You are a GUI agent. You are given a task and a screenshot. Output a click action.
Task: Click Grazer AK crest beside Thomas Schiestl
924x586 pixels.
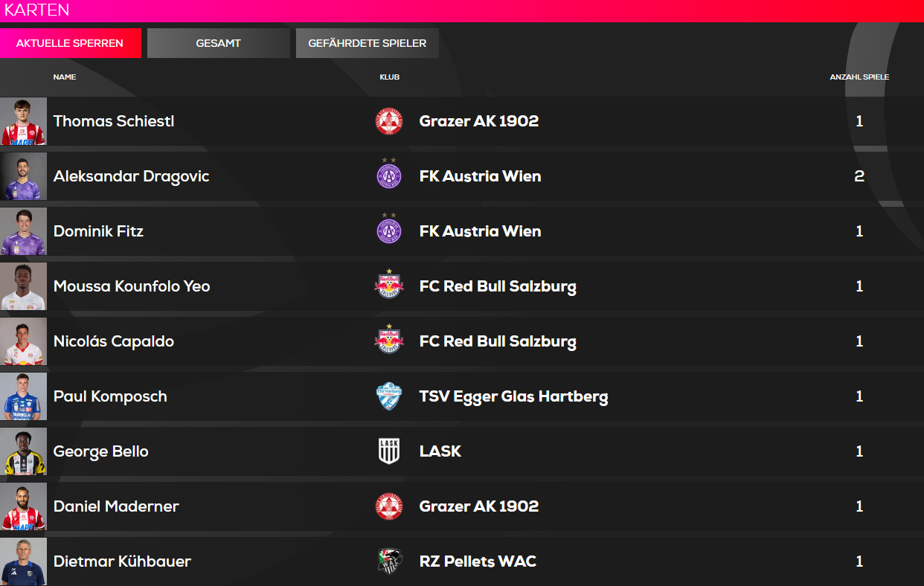tap(389, 121)
